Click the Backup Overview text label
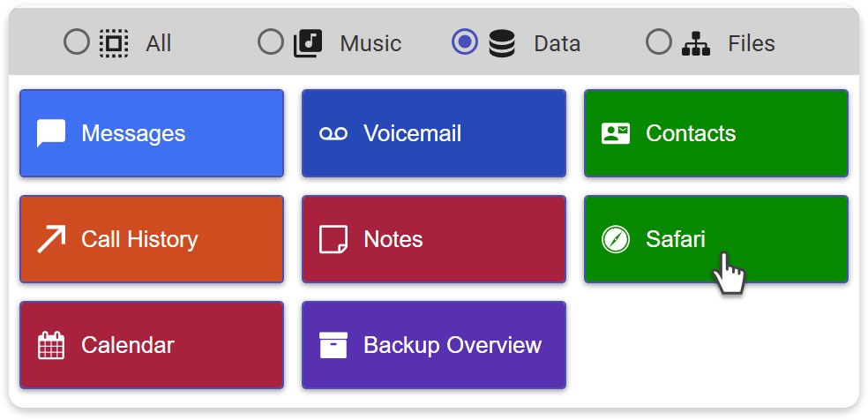Screen dimensions: 868x420 tap(453, 345)
